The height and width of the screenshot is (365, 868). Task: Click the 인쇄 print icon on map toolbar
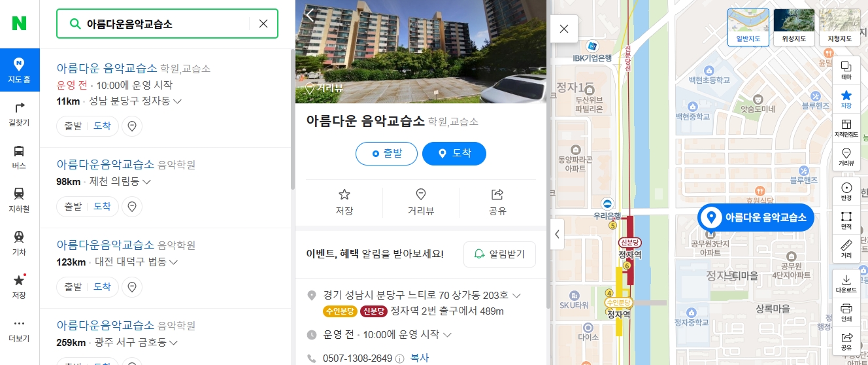pyautogui.click(x=846, y=311)
